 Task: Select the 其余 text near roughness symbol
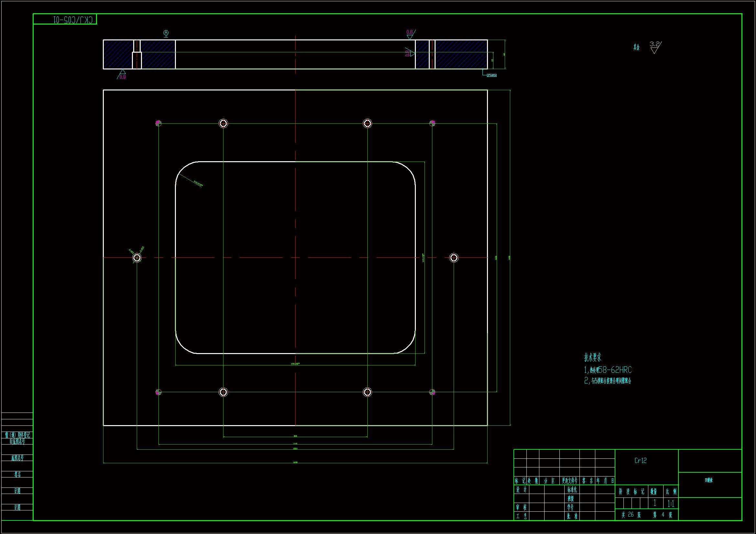click(x=636, y=47)
